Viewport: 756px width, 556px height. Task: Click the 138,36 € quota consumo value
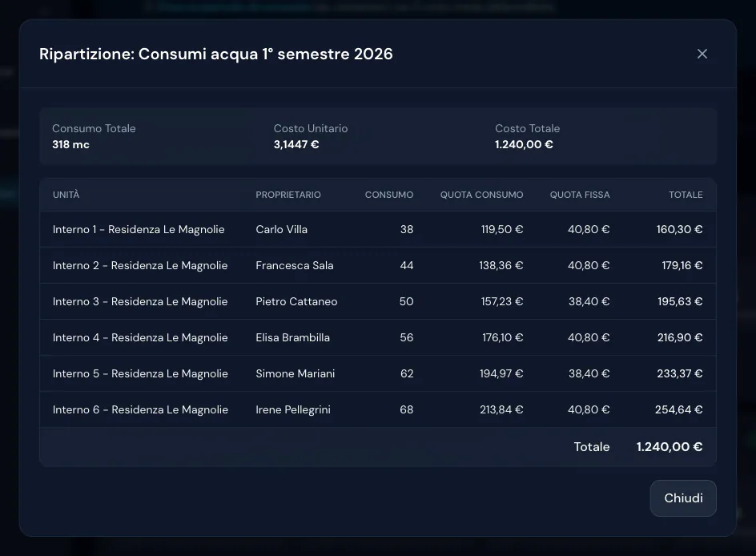click(x=501, y=266)
